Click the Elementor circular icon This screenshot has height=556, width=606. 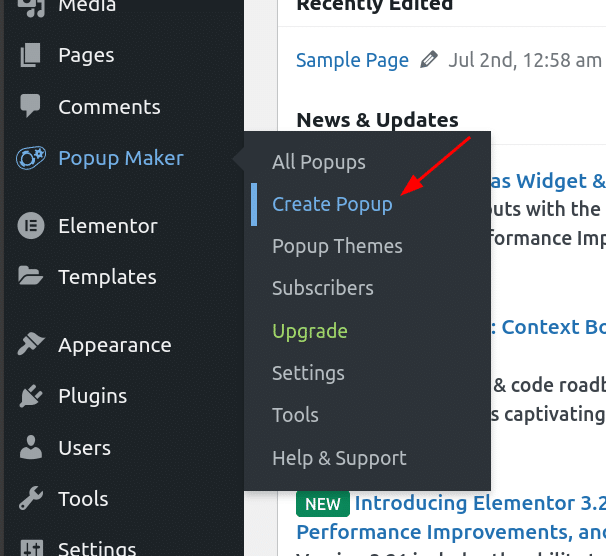(x=31, y=226)
